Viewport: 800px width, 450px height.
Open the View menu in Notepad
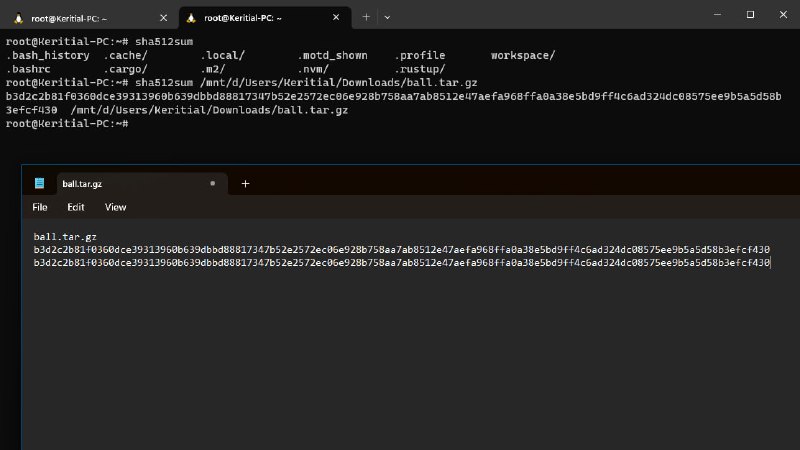115,207
